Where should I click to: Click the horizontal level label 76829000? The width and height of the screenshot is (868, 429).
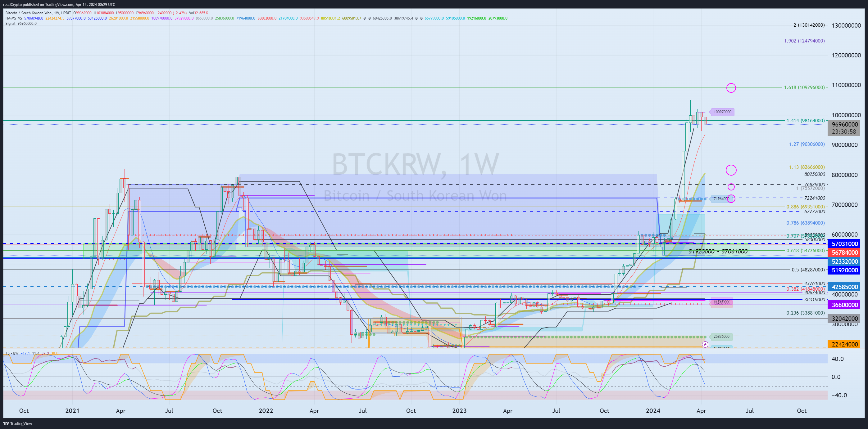pyautogui.click(x=815, y=184)
